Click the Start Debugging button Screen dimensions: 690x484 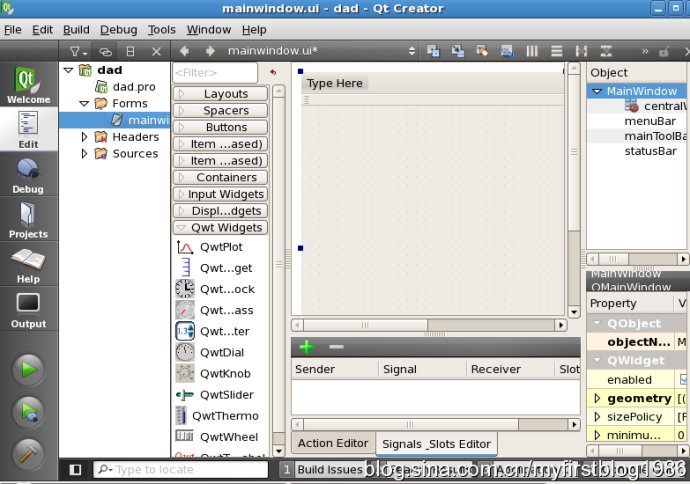point(28,412)
